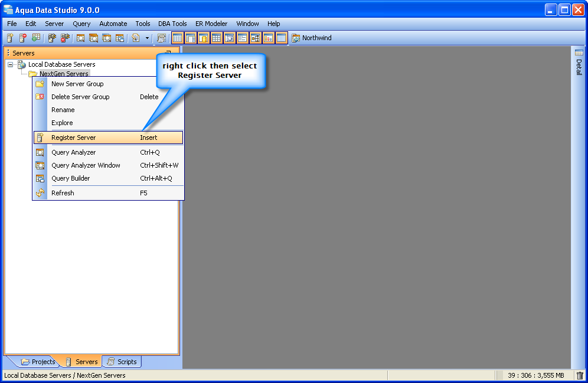Screen dimensions: 588x383
Task: Open the Query menu
Action: tap(81, 24)
